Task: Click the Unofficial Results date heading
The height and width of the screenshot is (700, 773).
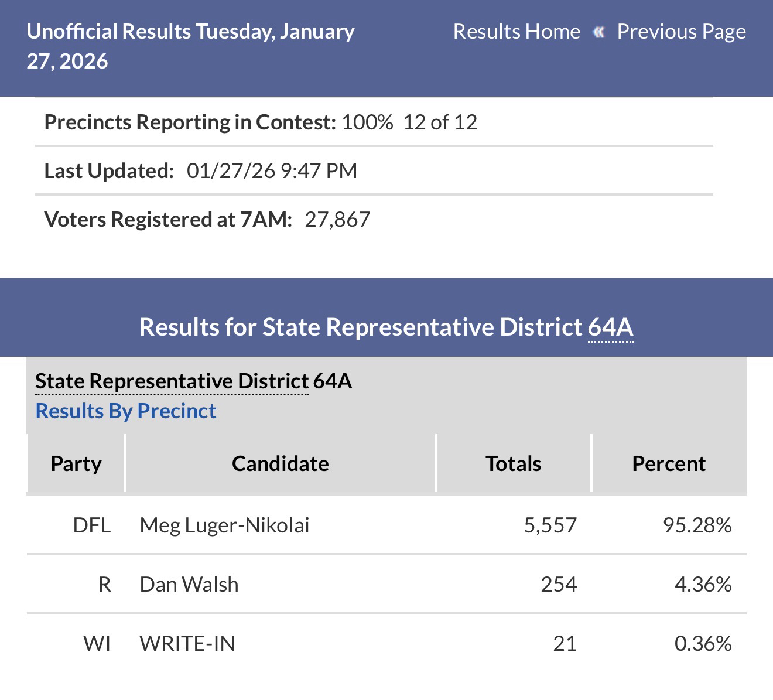Action: 190,46
